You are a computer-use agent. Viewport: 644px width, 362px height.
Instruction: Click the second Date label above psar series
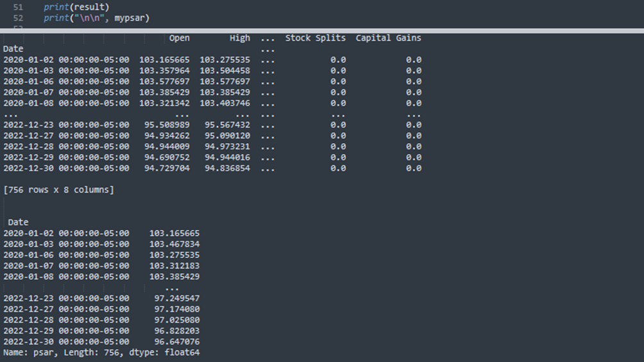point(18,222)
